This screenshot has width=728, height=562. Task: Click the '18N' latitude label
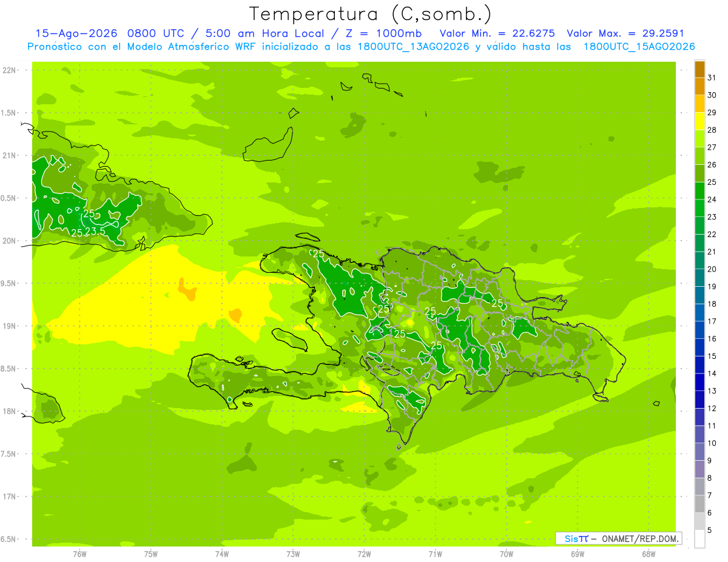point(9,411)
